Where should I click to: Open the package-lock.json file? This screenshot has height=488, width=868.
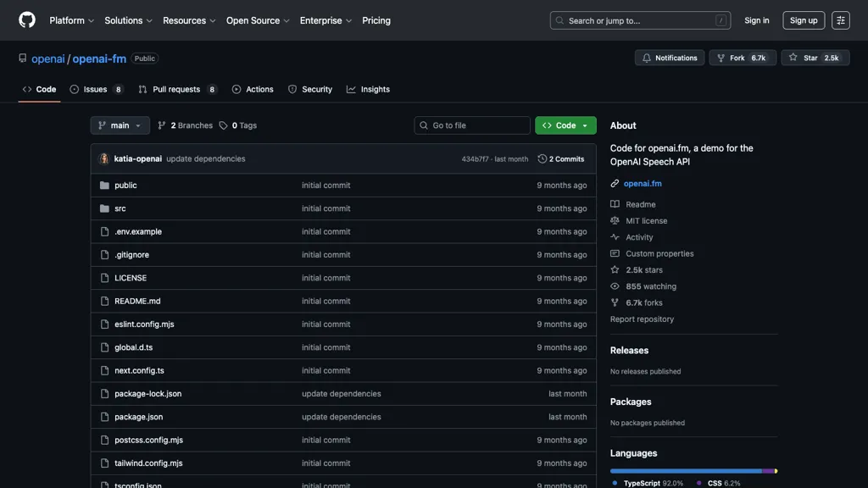click(147, 394)
